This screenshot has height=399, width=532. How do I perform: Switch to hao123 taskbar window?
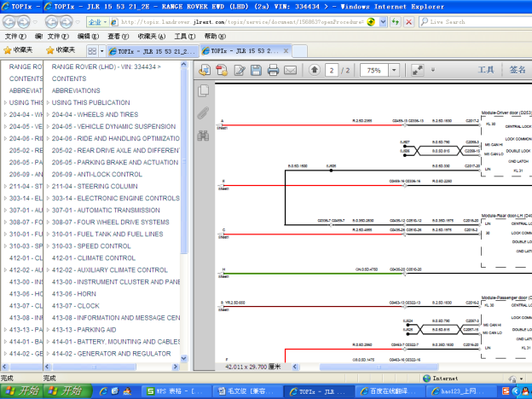(460, 391)
